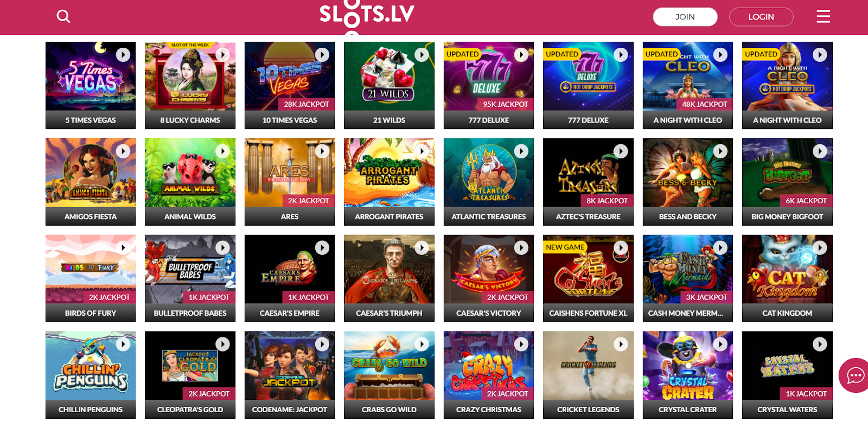Click play arrow on 21 Wilds tile
Viewport: 868px width, 422px height.
tap(422, 55)
